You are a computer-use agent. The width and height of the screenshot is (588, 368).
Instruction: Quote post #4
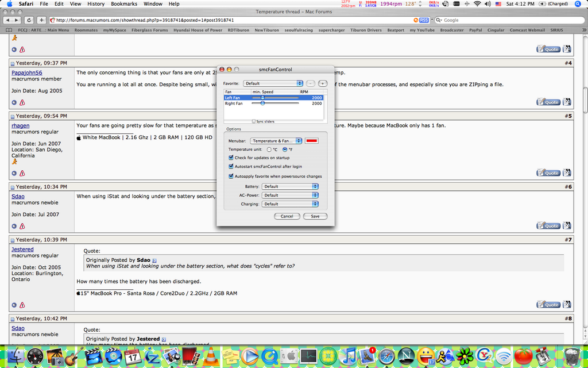coord(548,102)
